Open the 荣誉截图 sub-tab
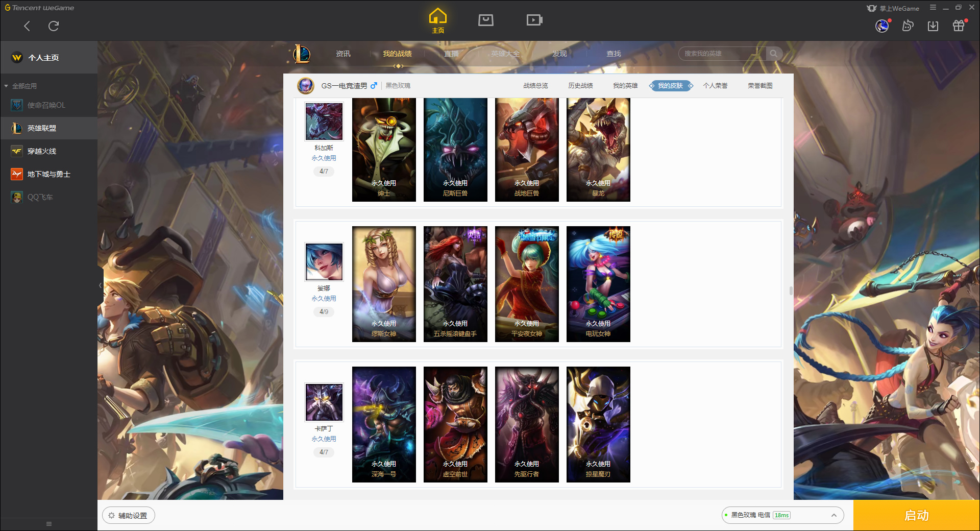The height and width of the screenshot is (531, 980). [760, 86]
